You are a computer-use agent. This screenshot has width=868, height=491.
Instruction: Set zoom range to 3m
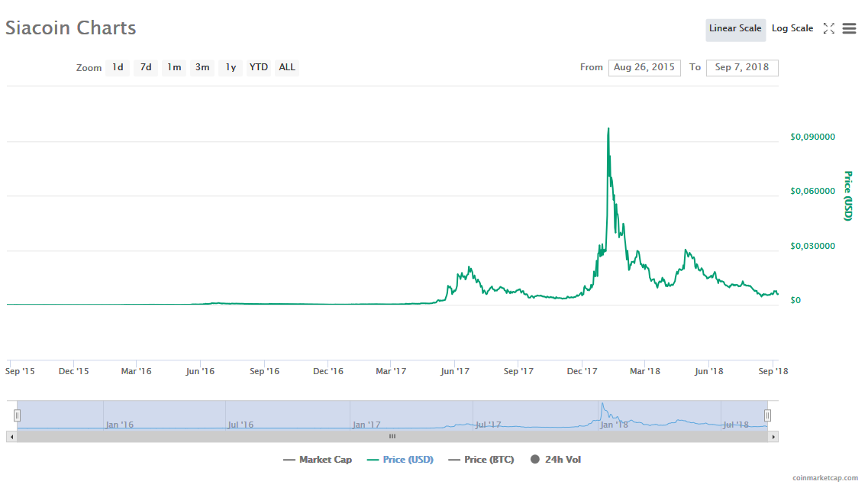(x=202, y=67)
